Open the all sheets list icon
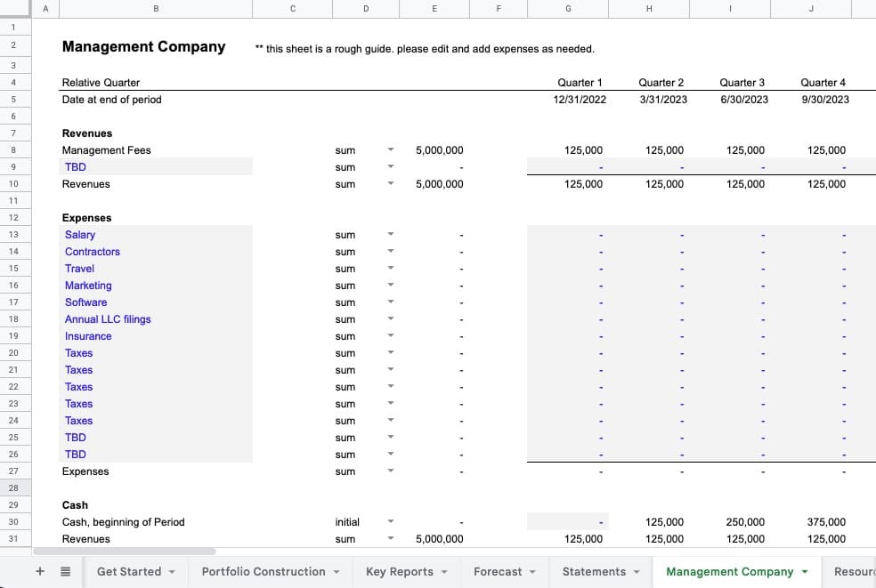The image size is (876, 588). (65, 571)
